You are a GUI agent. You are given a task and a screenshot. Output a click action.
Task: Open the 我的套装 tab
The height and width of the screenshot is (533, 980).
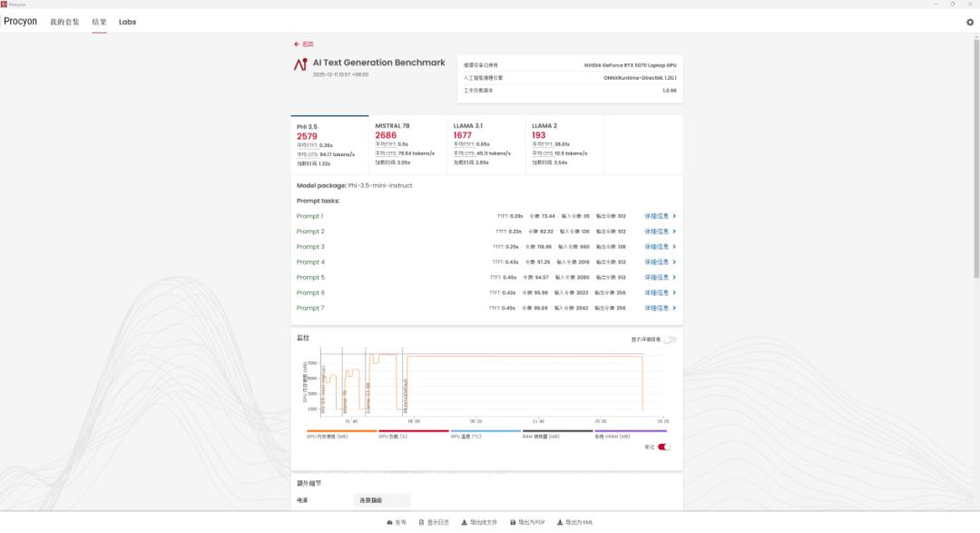point(64,22)
